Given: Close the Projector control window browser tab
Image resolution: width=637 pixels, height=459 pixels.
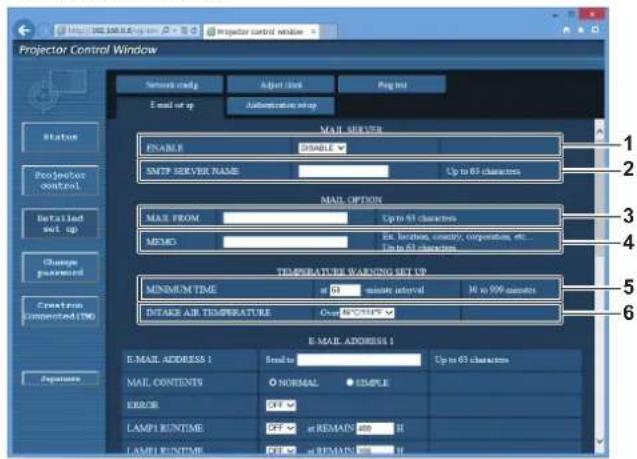Looking at the screenshot, I should 313,31.
